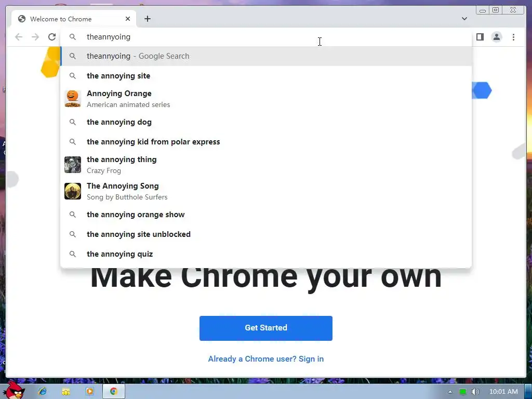
Task: Open the side panel icon
Action: (480, 37)
